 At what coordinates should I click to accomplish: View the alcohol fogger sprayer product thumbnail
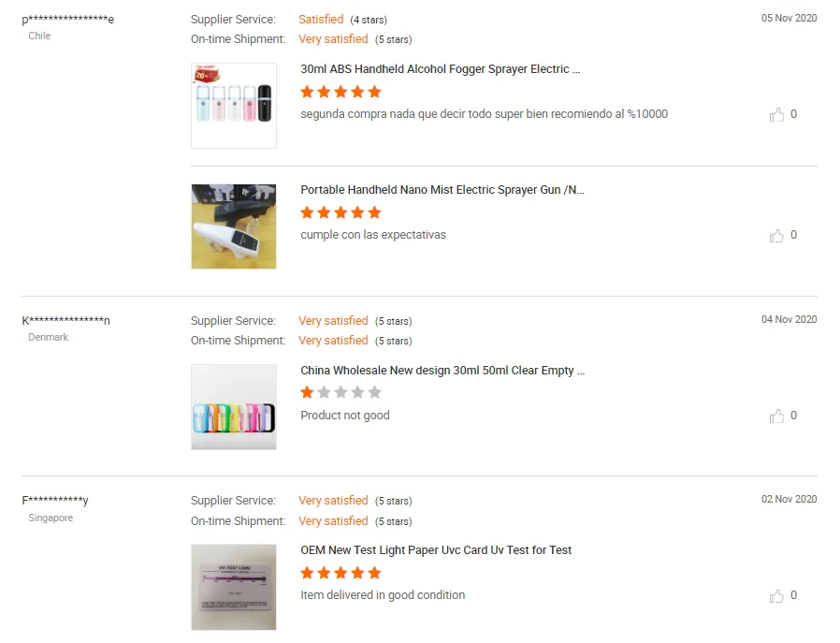(x=234, y=106)
